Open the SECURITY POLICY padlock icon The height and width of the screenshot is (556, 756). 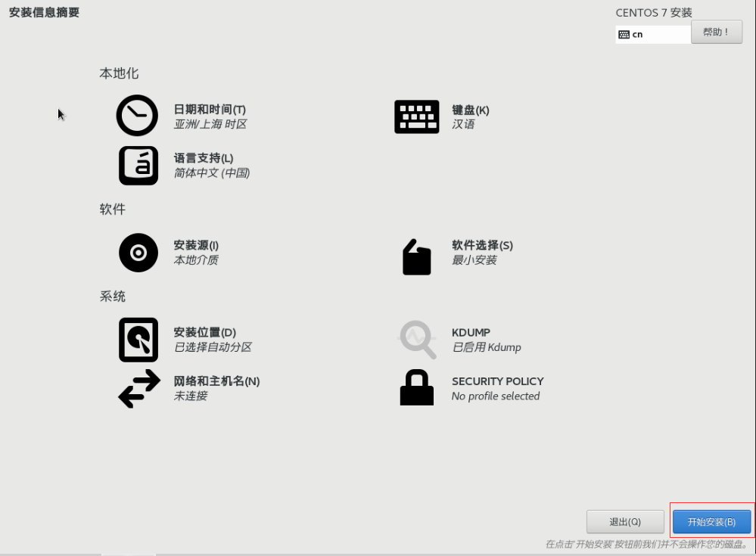click(x=416, y=387)
